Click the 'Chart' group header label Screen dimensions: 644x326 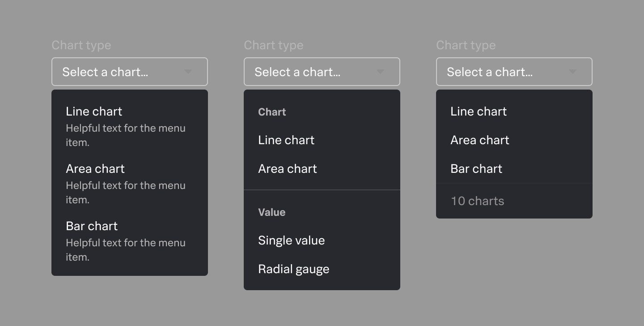(x=272, y=112)
